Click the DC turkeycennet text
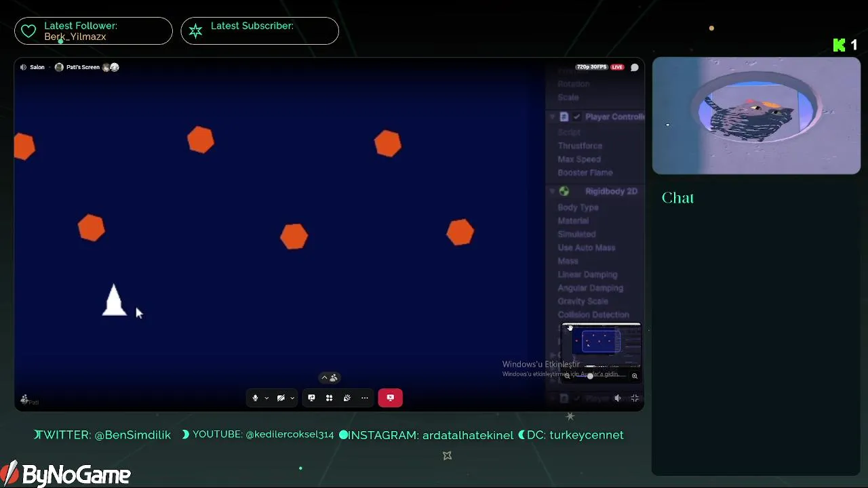868x488 pixels. point(575,435)
